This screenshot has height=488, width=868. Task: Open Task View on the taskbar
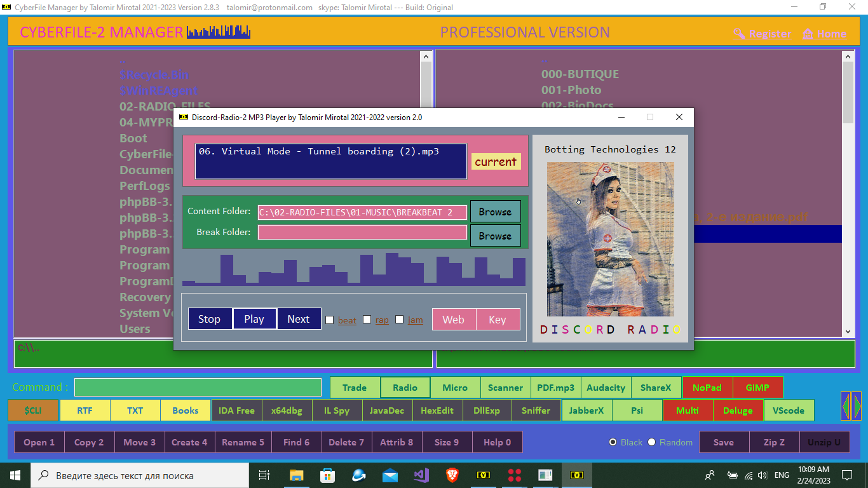[x=264, y=475]
